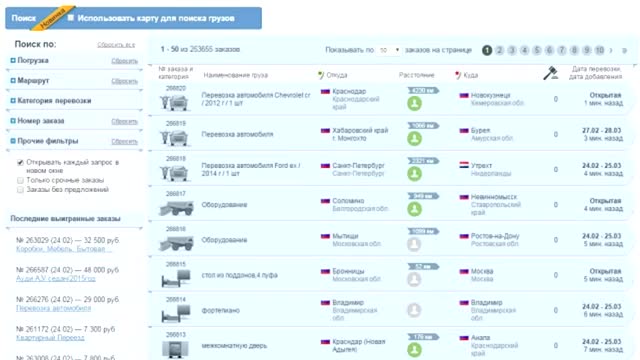Open won order link 'Ауди А V седан'
640x360 pixels.
pyautogui.click(x=56, y=278)
